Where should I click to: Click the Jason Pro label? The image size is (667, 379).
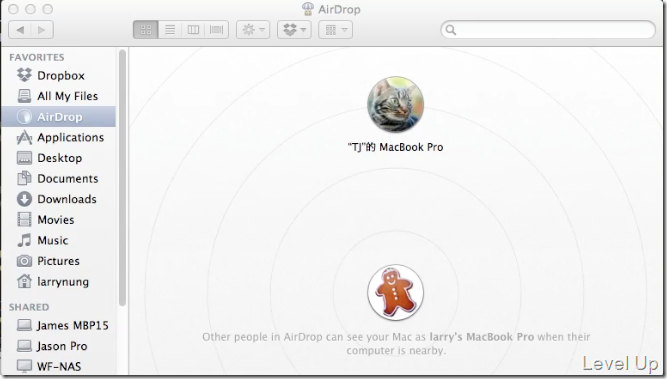62,346
